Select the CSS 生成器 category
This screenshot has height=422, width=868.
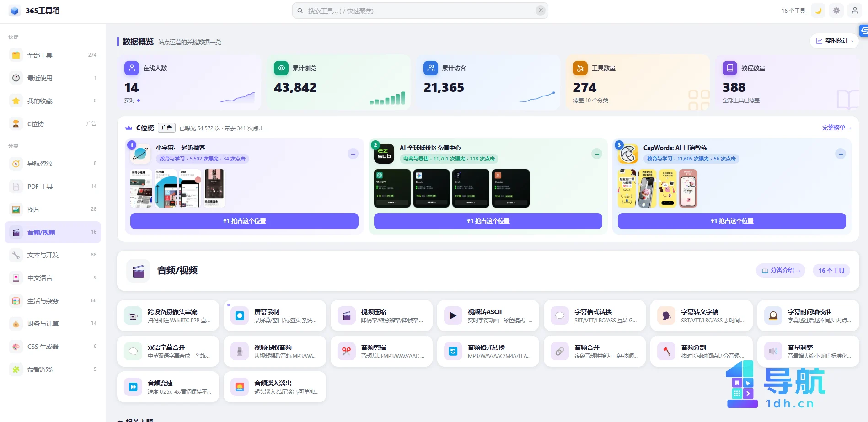tap(53, 347)
